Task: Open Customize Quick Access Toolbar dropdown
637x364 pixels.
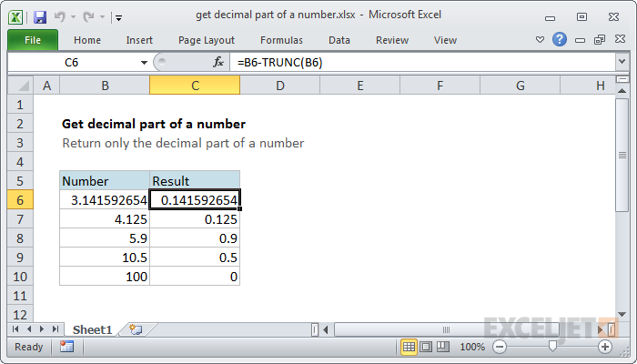Action: 119,16
